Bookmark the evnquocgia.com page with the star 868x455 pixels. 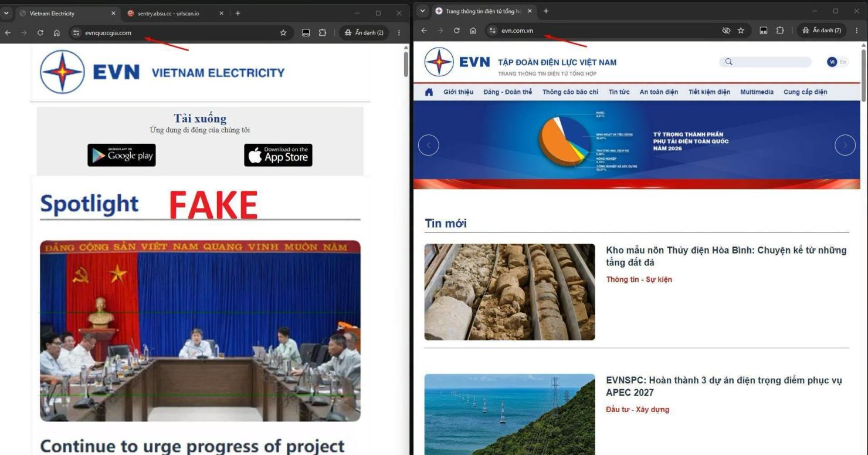(x=283, y=33)
